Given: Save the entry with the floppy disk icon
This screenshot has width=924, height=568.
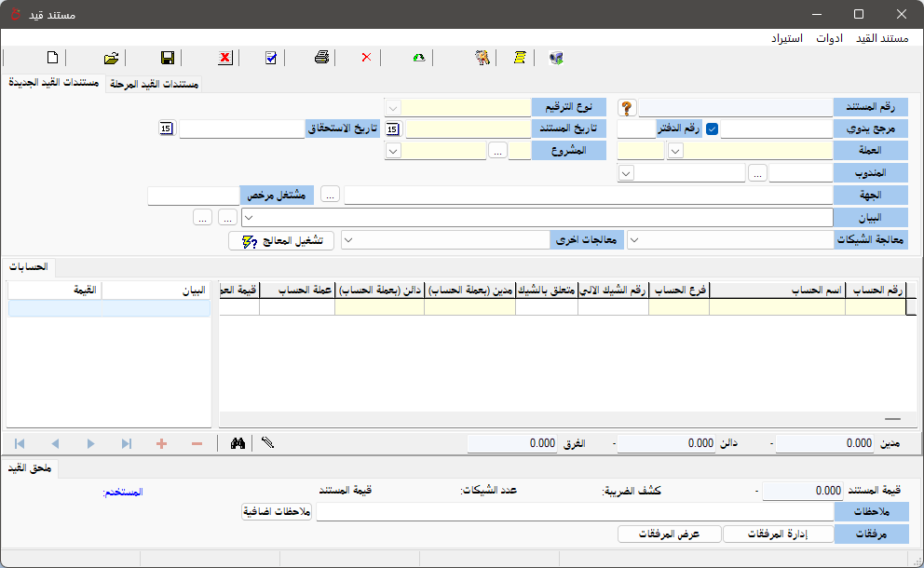Looking at the screenshot, I should point(168,58).
